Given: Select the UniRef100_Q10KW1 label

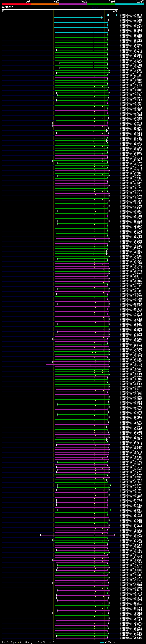Looking at the screenshot, I should click(x=131, y=406).
